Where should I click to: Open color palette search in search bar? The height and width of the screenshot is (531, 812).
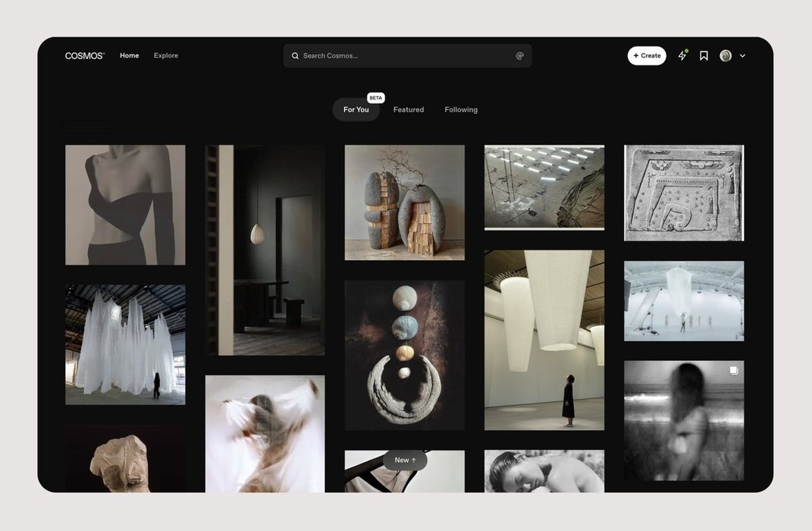pos(519,56)
